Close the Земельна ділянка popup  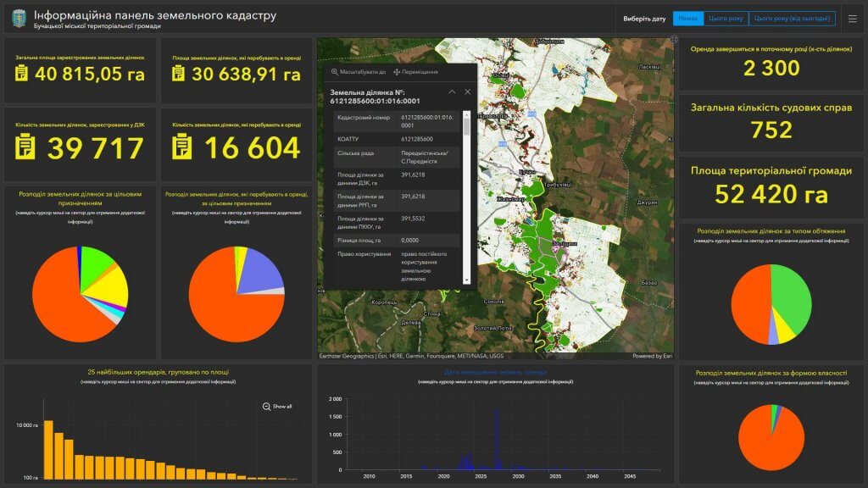pos(467,91)
